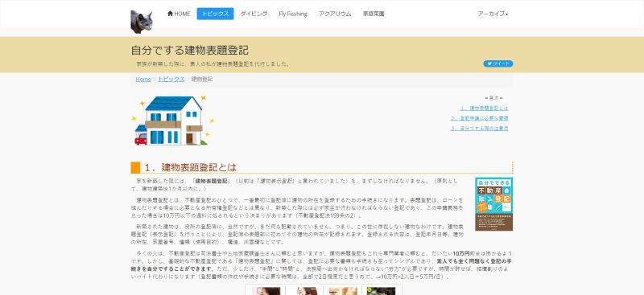Click the blue Twitter ツイート button
This screenshot has width=644, height=295.
[497, 64]
